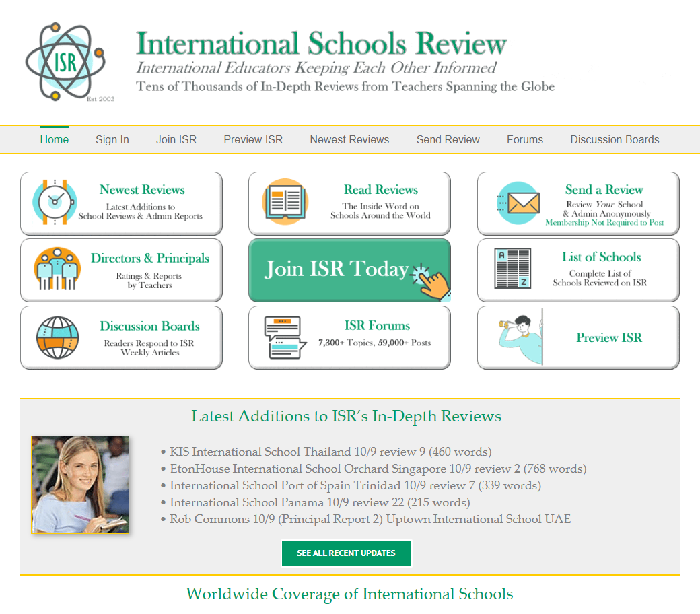Open Discussion Boards in the navigation bar

point(615,140)
